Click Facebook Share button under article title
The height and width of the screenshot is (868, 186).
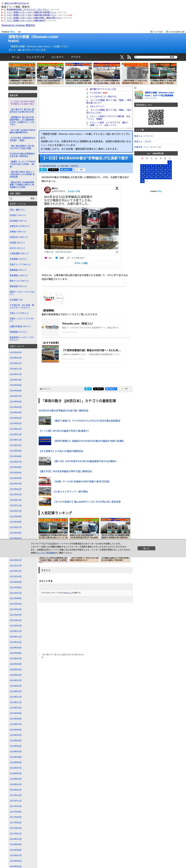(66, 170)
